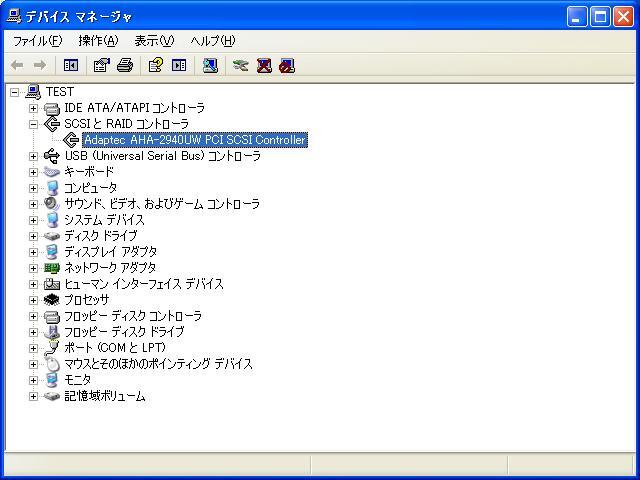Screen dimensions: 640x480
Task: Click the display adapter icon
Action: pos(52,252)
